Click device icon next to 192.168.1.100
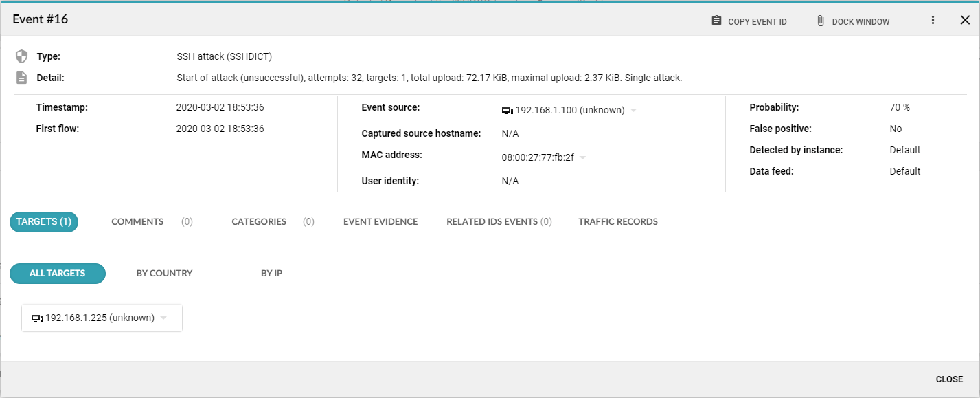The image size is (980, 398). coord(508,111)
